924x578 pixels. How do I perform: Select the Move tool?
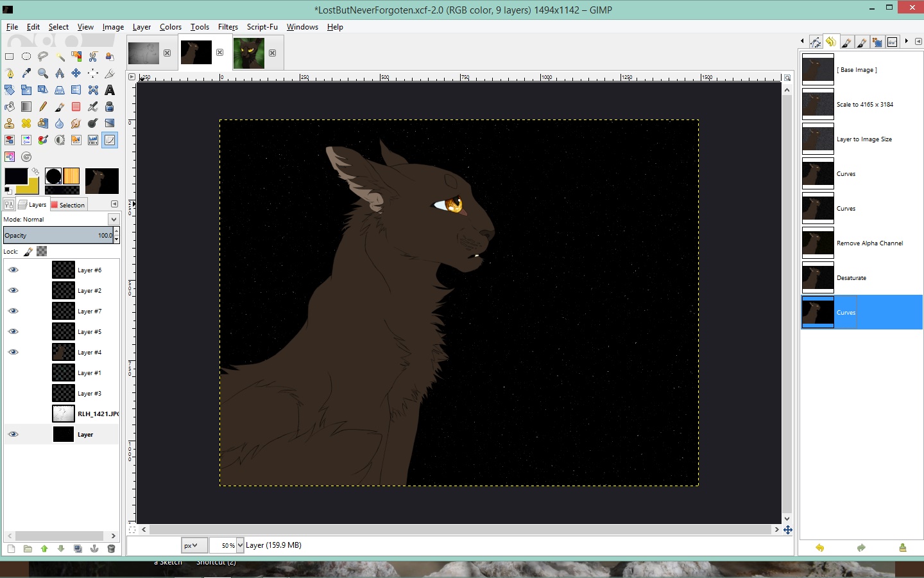pyautogui.click(x=76, y=73)
